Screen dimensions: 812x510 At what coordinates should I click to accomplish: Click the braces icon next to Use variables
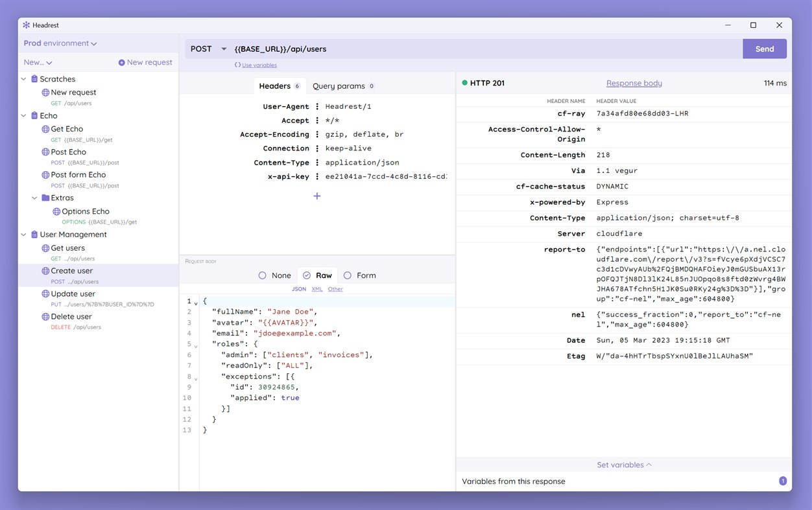point(237,65)
